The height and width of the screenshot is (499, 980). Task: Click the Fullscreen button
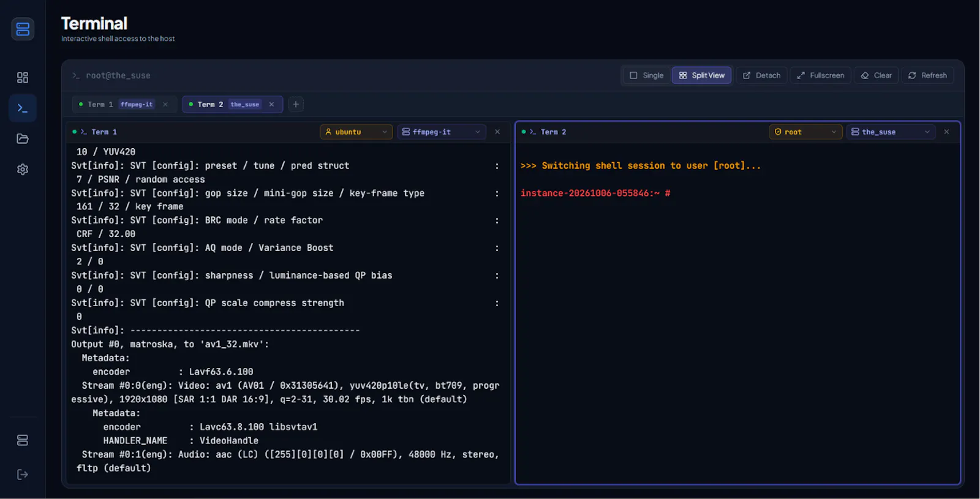point(821,75)
